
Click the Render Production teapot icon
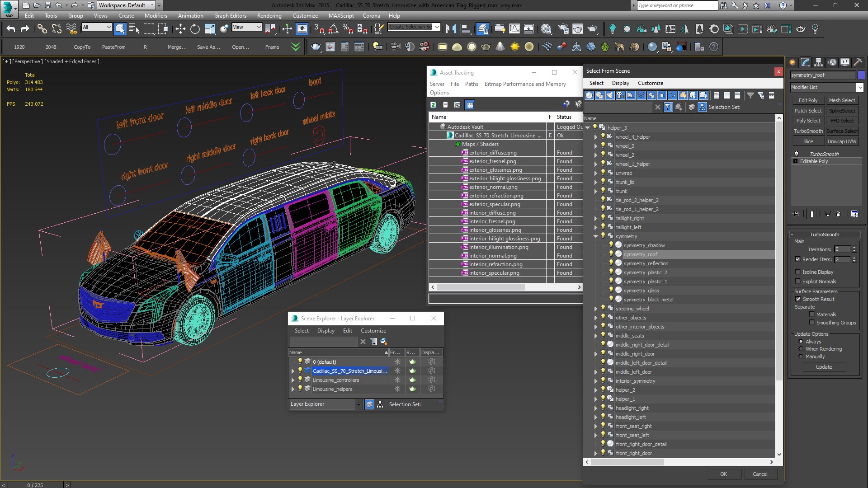click(x=592, y=29)
